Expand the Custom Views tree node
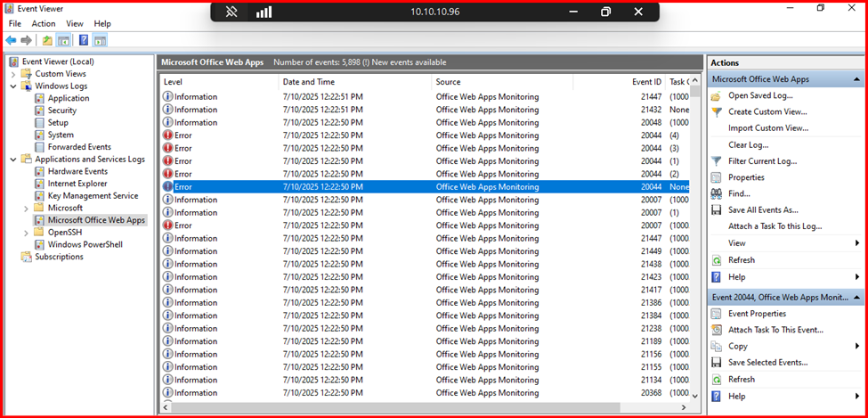Viewport: 868px width, 418px height. tap(13, 74)
